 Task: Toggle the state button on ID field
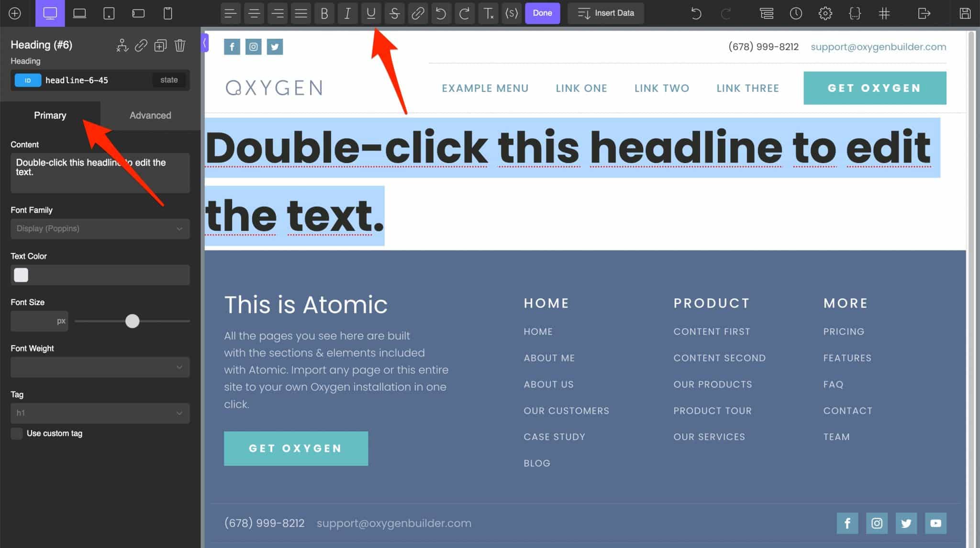pos(168,81)
